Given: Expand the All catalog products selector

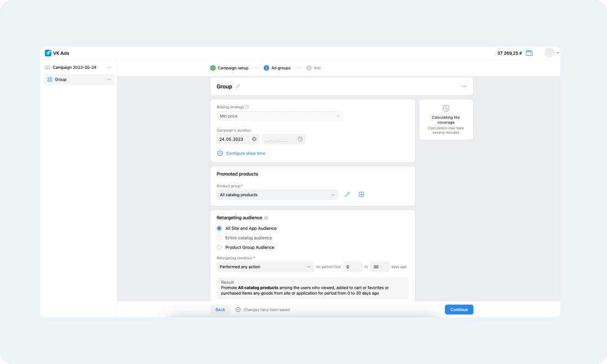Looking at the screenshot, I should [277, 194].
